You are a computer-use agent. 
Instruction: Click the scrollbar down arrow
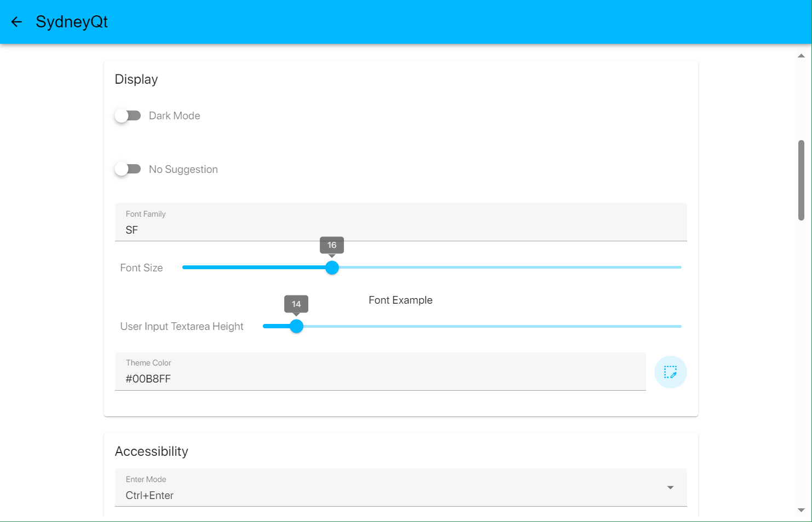click(x=801, y=510)
